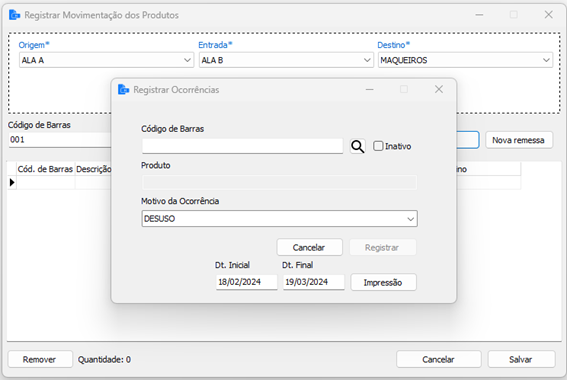Image resolution: width=567 pixels, height=380 pixels.
Task: Click the dialog's Código de Barras input field
Action: coord(242,146)
